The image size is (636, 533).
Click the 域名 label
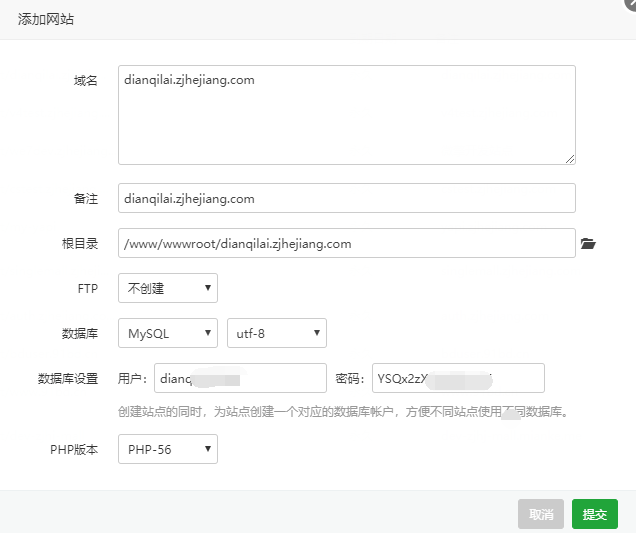[x=86, y=80]
